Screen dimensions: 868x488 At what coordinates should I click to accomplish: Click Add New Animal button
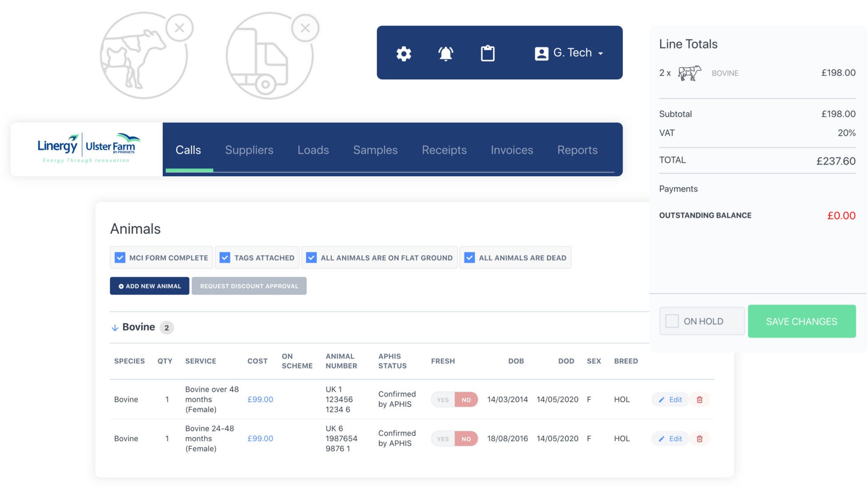tap(150, 286)
